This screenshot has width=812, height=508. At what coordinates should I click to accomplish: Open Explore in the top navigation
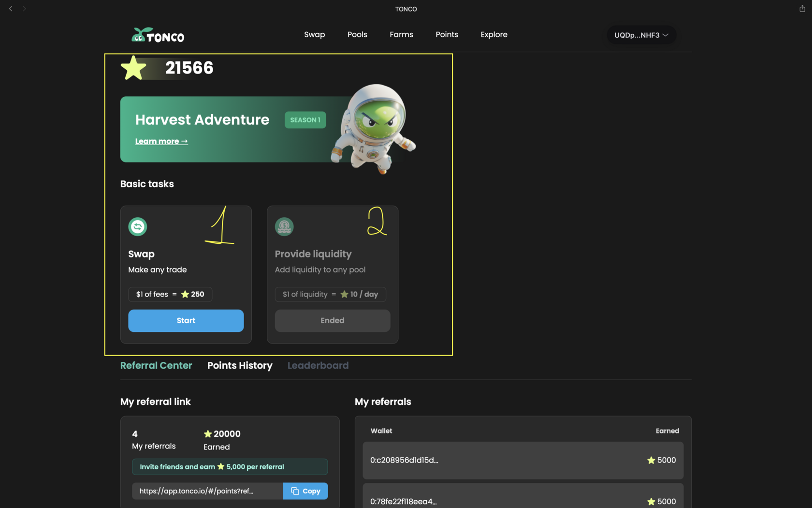coord(494,34)
